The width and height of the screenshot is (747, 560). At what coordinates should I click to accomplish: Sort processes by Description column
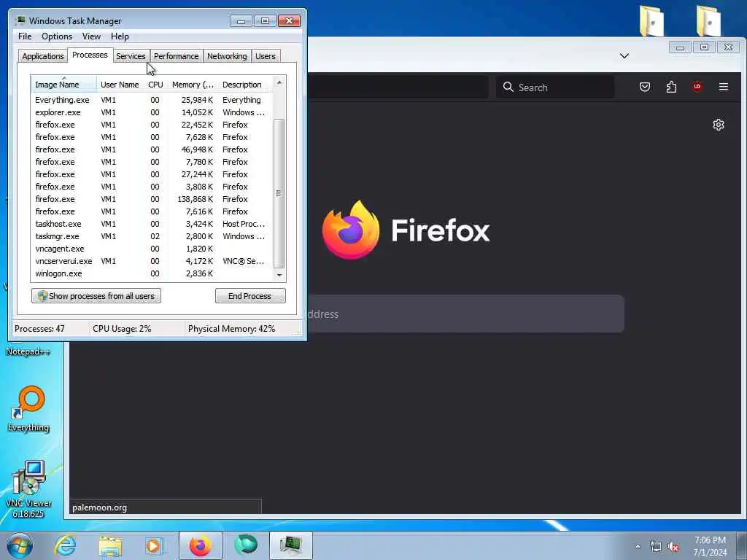[246, 85]
